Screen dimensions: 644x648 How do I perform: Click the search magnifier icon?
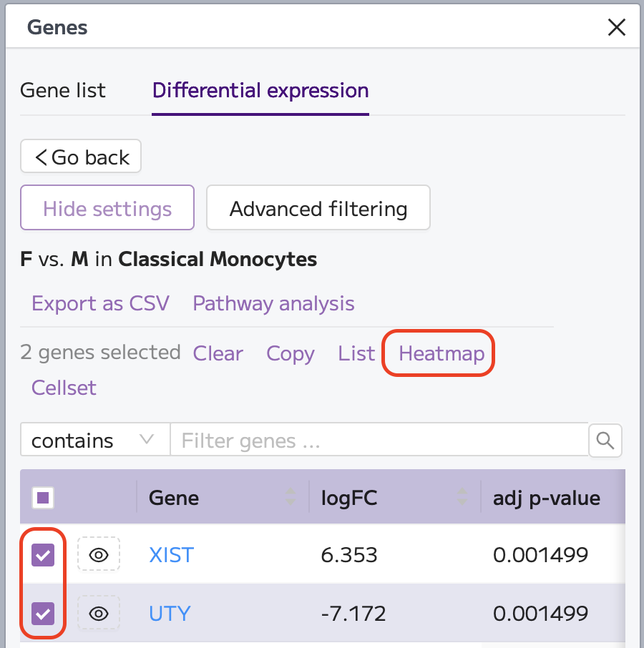605,440
